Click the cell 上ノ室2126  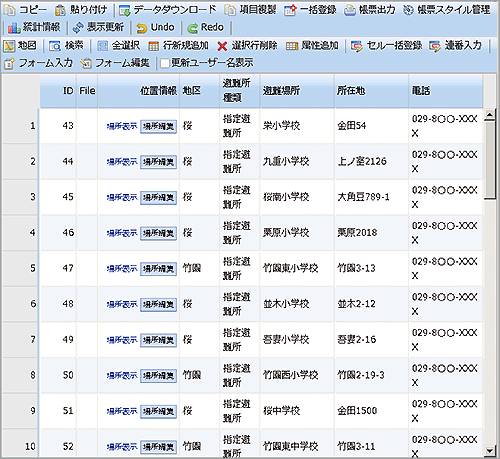click(x=372, y=162)
